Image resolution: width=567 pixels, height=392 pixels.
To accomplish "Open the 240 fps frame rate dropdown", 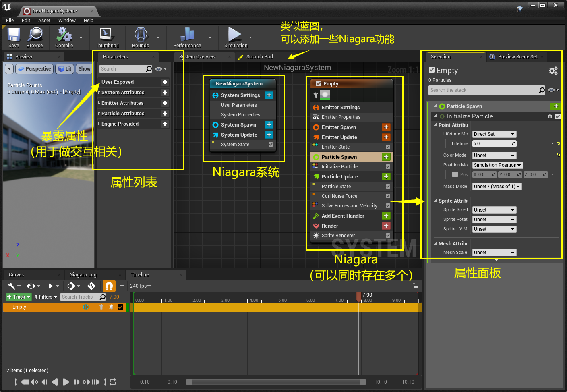I will click(x=140, y=286).
